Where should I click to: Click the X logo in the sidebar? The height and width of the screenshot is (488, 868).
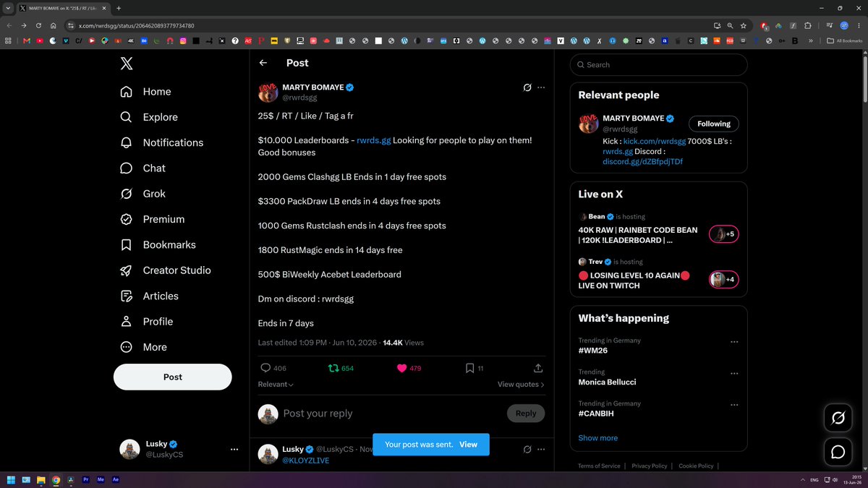tap(126, 64)
